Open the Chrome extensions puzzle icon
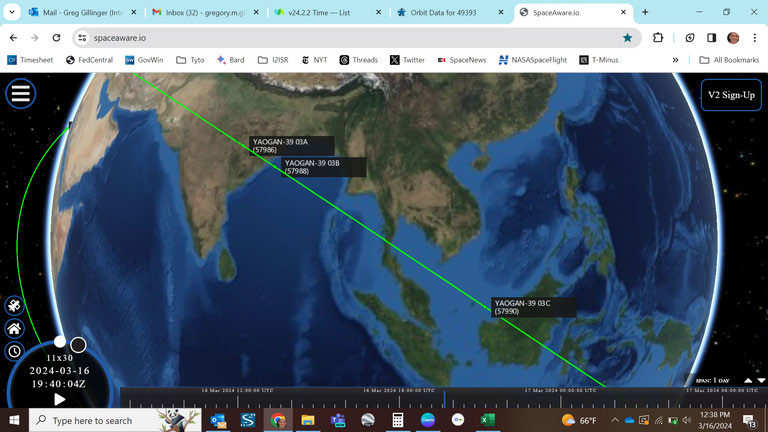The height and width of the screenshot is (432, 768). tap(658, 38)
